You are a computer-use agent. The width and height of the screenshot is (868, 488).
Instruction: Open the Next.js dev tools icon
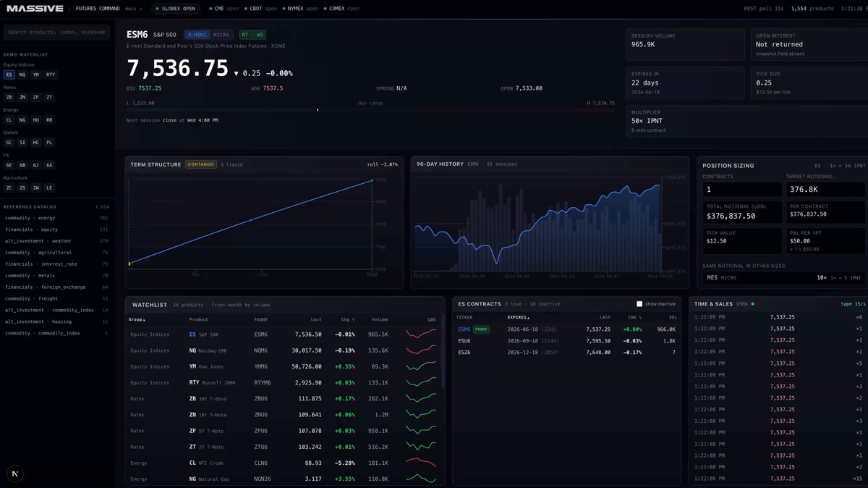tap(15, 473)
